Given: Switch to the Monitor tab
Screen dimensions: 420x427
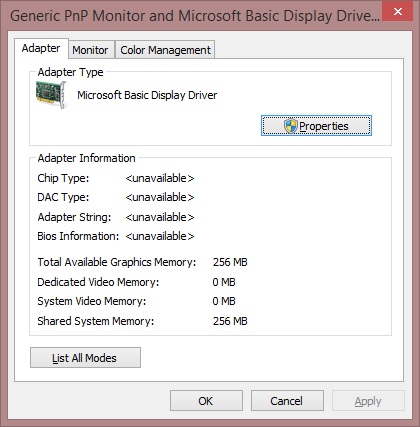Looking at the screenshot, I should coord(90,50).
